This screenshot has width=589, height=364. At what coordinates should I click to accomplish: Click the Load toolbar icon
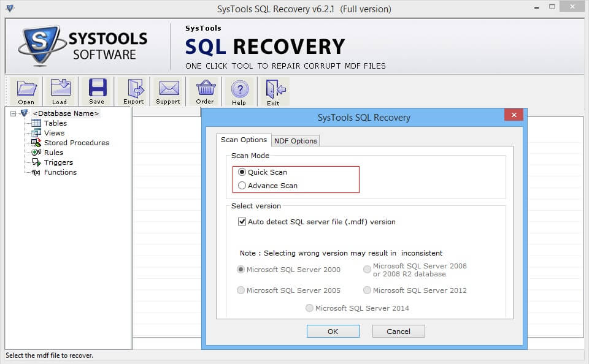tap(60, 88)
